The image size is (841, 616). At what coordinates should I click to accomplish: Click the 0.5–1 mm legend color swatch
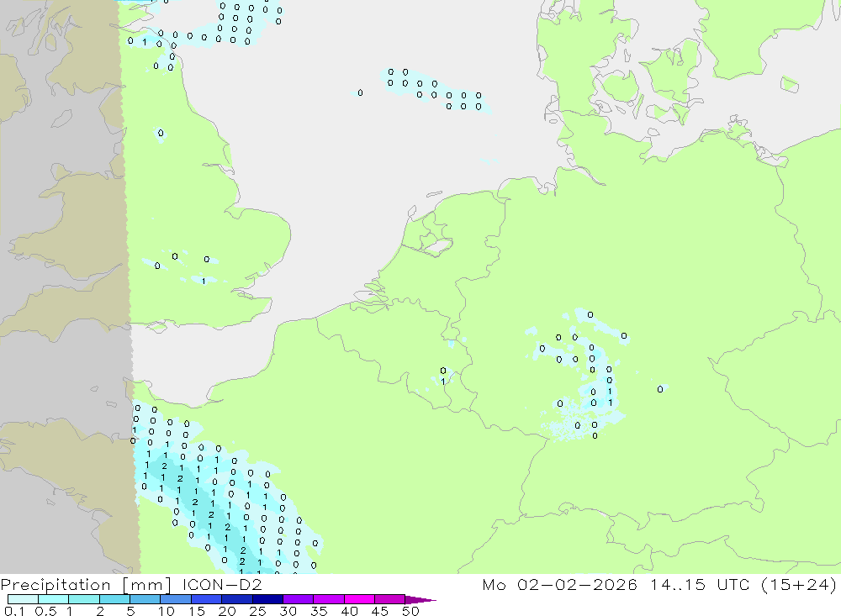54,599
